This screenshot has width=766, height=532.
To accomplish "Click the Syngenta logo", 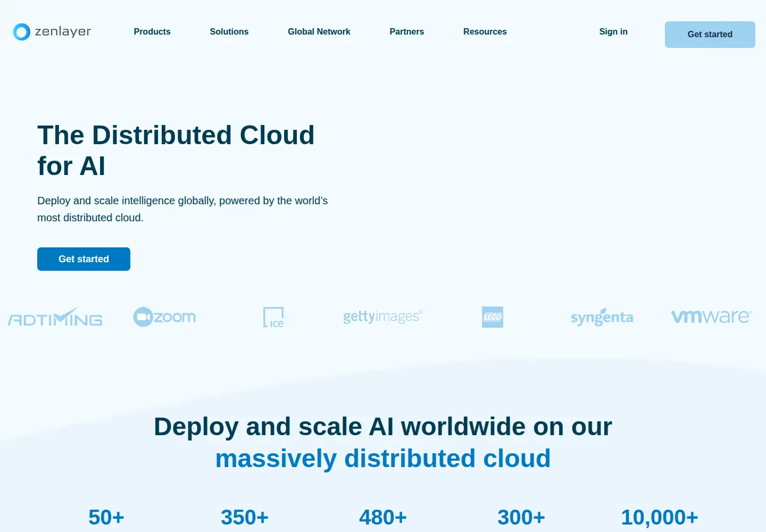I will (x=602, y=317).
